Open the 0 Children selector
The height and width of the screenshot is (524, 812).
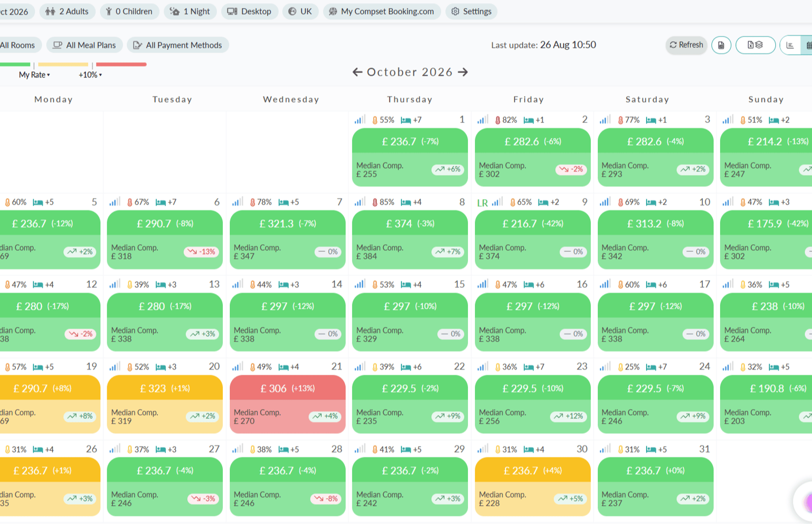click(129, 11)
